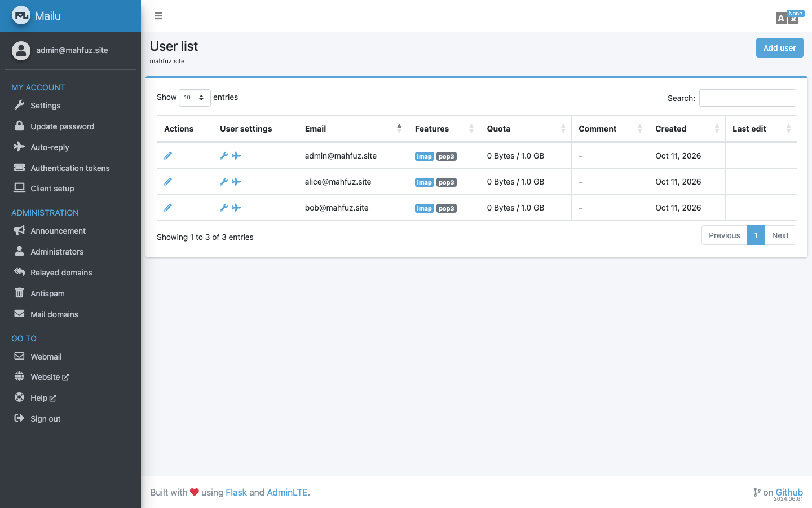Open wrench settings for admin@mahfuz.site

(224, 156)
